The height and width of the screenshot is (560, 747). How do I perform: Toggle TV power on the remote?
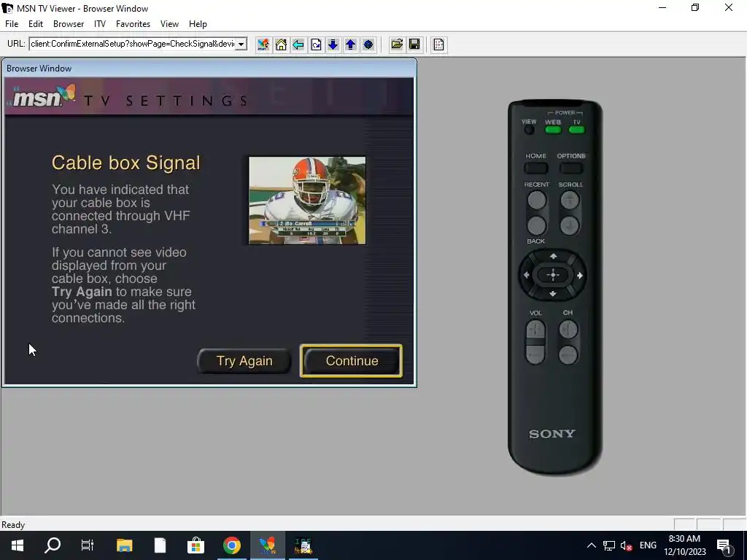click(x=576, y=130)
